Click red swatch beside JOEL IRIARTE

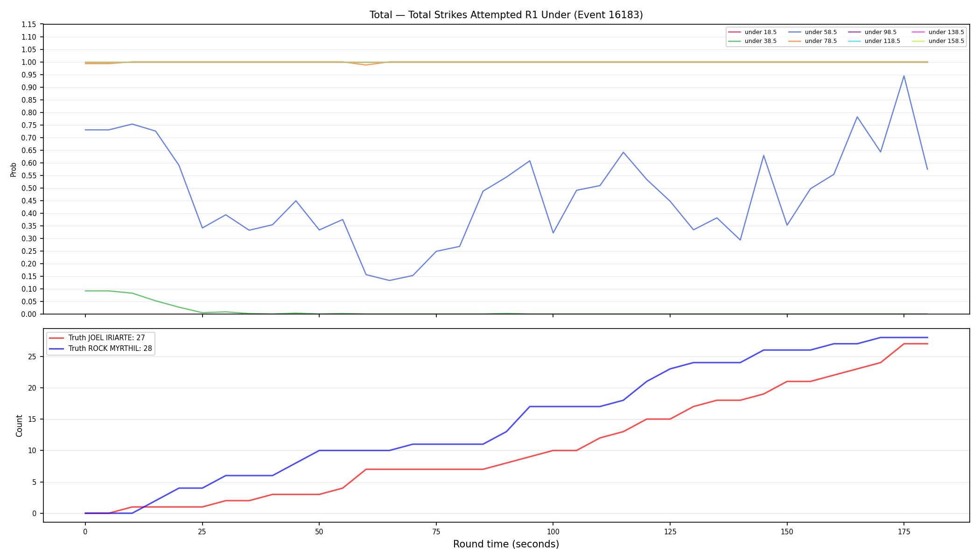coord(56,338)
